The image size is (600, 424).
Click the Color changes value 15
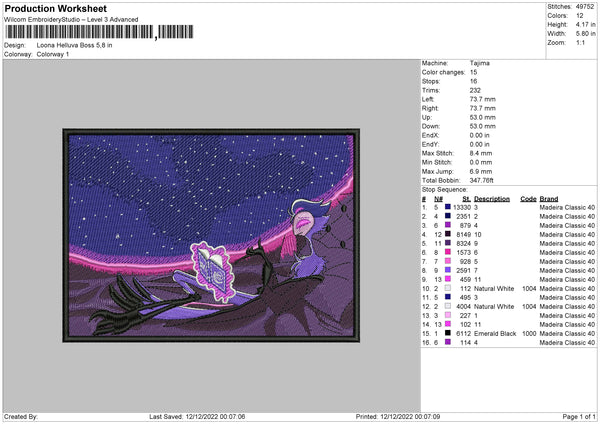[473, 72]
